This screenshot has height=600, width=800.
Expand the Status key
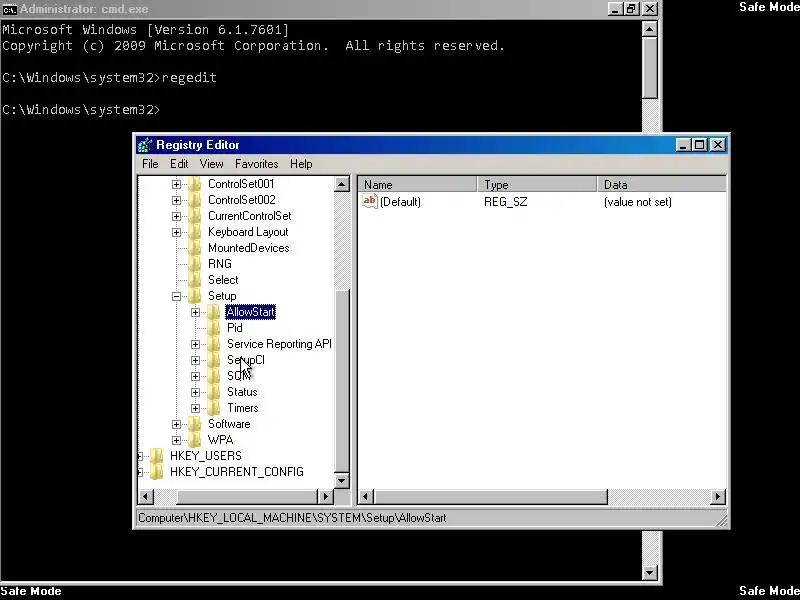click(x=195, y=392)
